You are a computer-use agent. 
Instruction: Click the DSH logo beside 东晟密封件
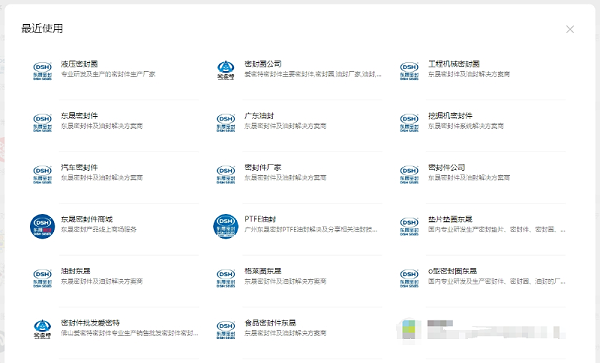tap(42, 123)
